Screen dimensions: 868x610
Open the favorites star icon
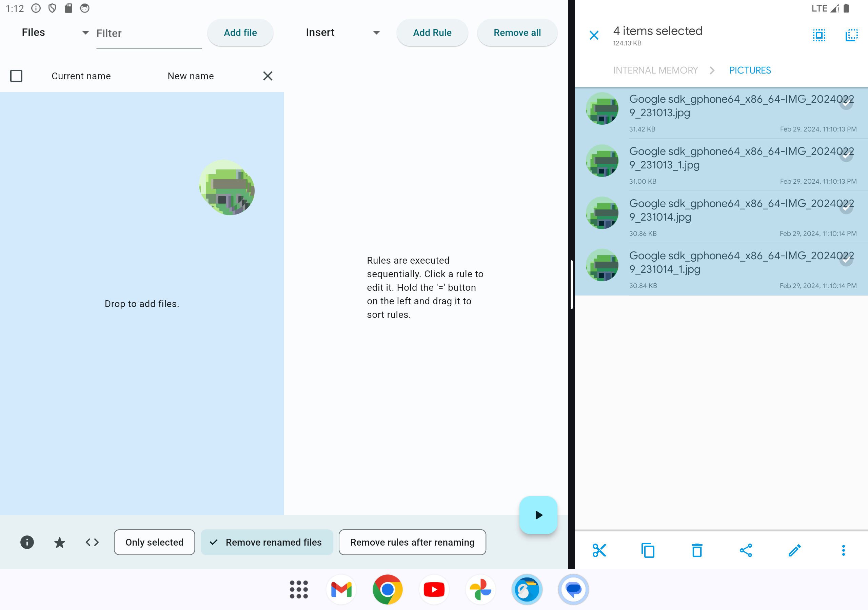click(x=59, y=542)
